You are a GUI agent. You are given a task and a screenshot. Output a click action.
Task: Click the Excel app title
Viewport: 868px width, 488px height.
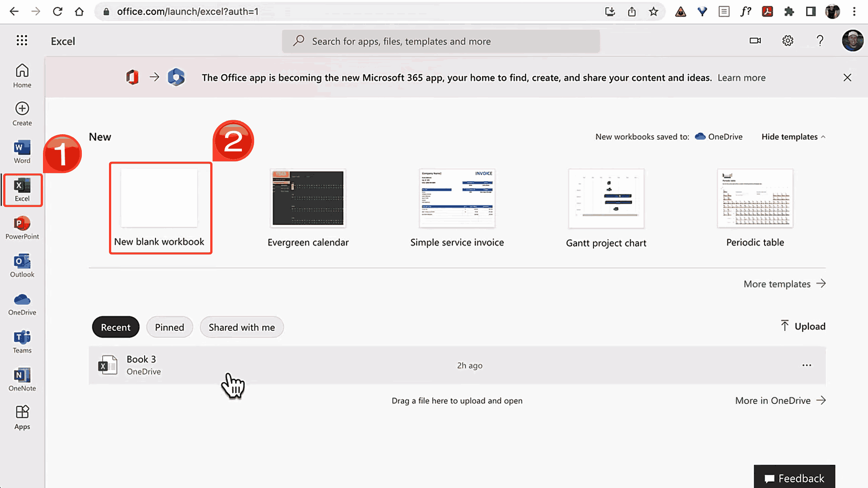click(x=63, y=41)
